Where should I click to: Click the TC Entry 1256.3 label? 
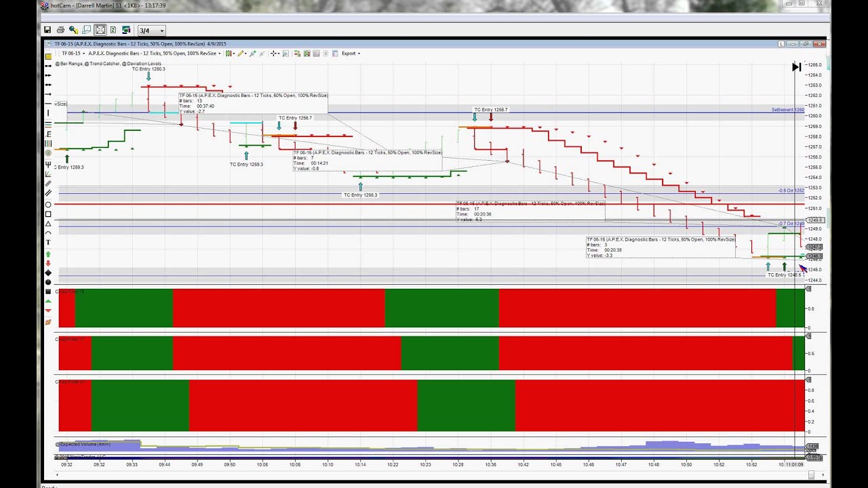(360, 195)
